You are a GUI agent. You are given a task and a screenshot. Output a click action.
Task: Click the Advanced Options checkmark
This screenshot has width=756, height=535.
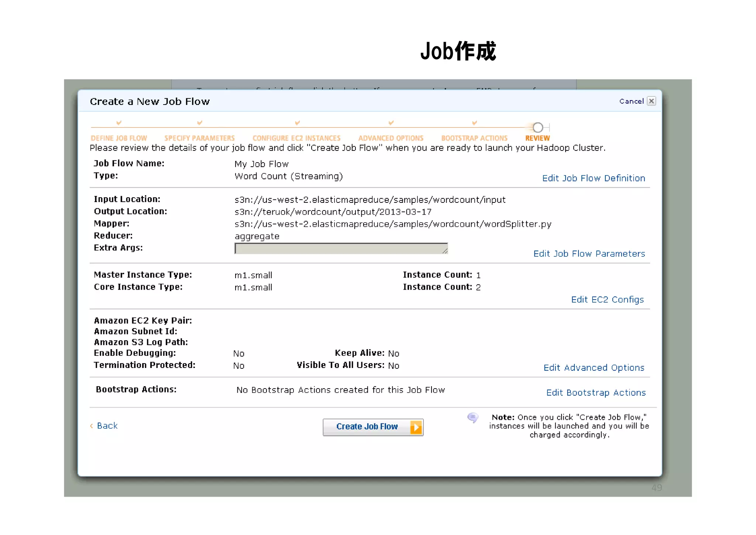pyautogui.click(x=391, y=122)
